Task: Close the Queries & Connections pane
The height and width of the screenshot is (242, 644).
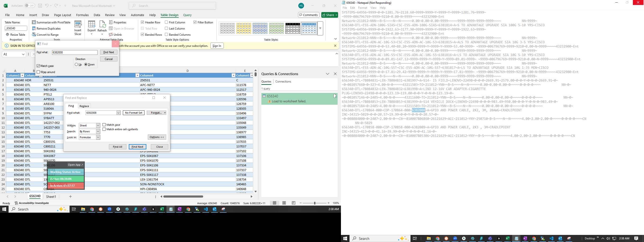Action: tap(335, 74)
